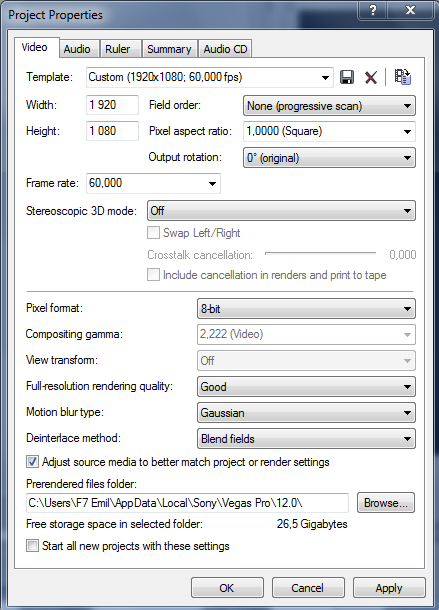The width and height of the screenshot is (439, 610).
Task: Click the OK button
Action: pyautogui.click(x=227, y=587)
